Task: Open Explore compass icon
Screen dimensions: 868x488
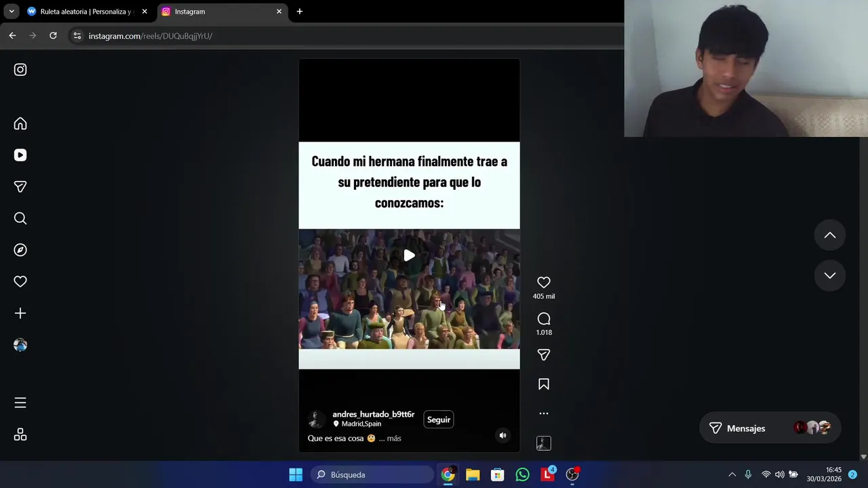Action: 20,250
